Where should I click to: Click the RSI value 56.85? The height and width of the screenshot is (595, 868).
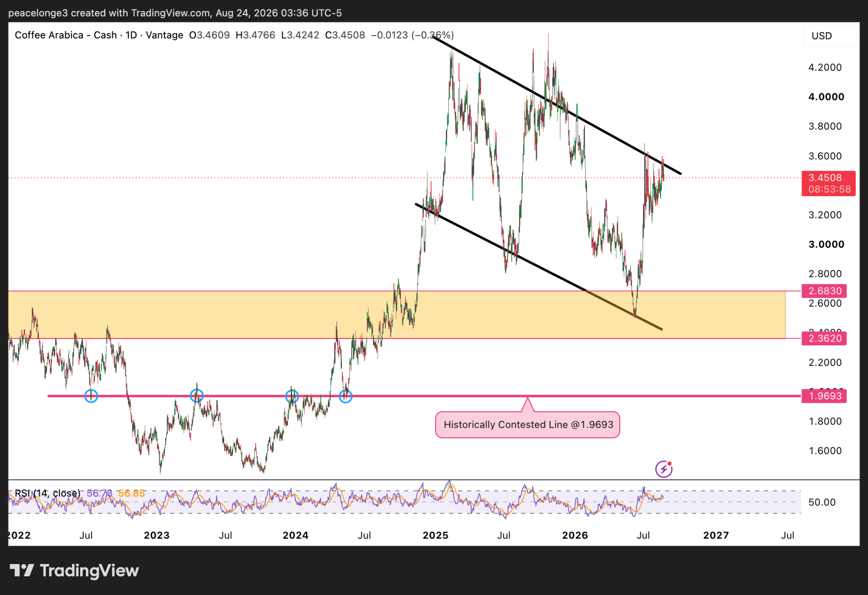pyautogui.click(x=131, y=493)
